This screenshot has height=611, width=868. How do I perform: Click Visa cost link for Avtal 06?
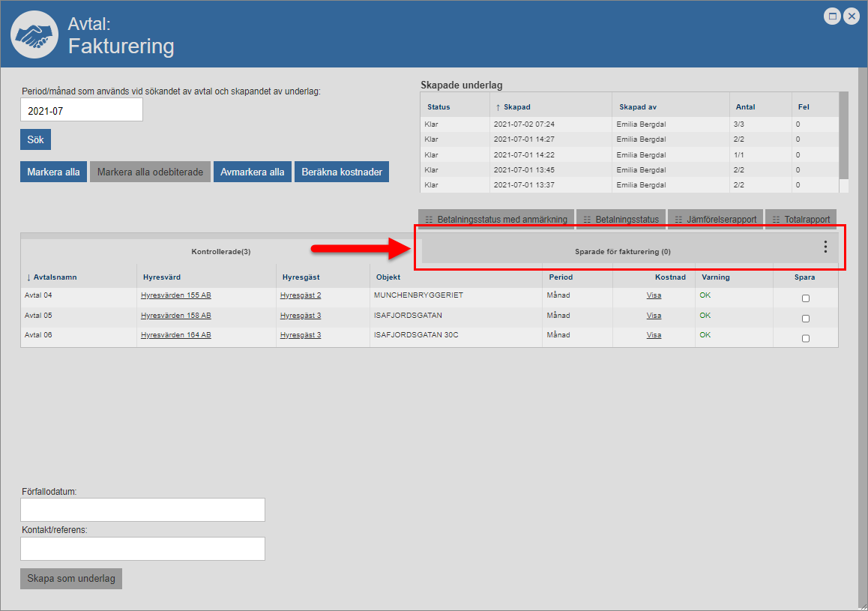tap(654, 335)
